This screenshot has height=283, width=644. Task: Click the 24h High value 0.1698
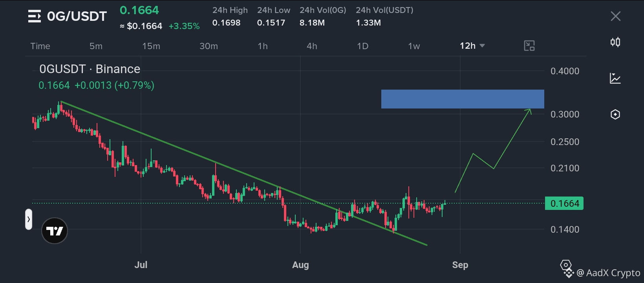227,23
